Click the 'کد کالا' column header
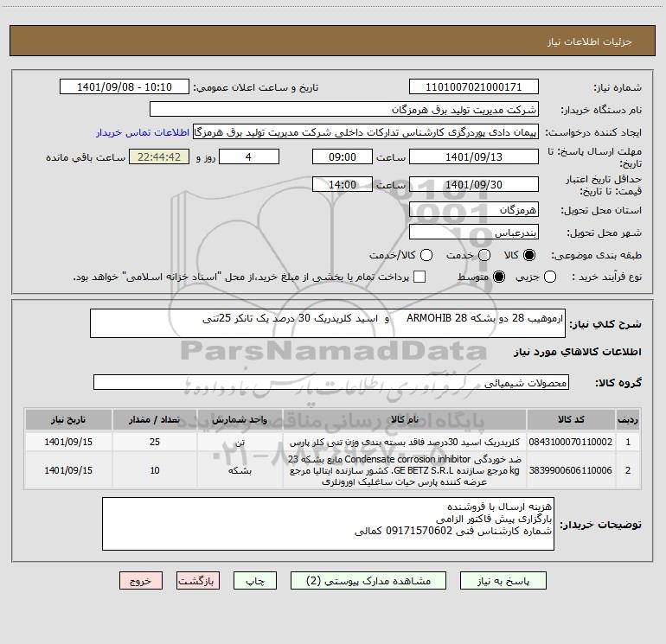 tap(571, 419)
